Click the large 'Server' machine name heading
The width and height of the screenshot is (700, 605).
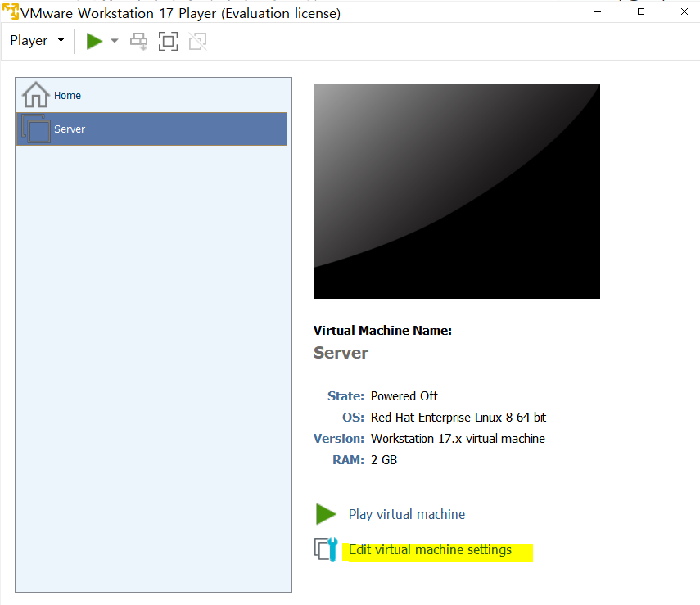click(x=341, y=353)
